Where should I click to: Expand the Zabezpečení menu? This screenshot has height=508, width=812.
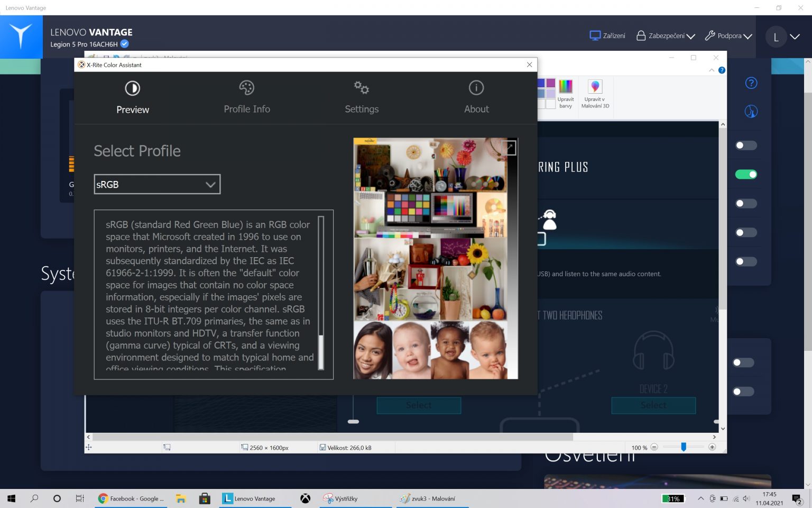tap(666, 36)
